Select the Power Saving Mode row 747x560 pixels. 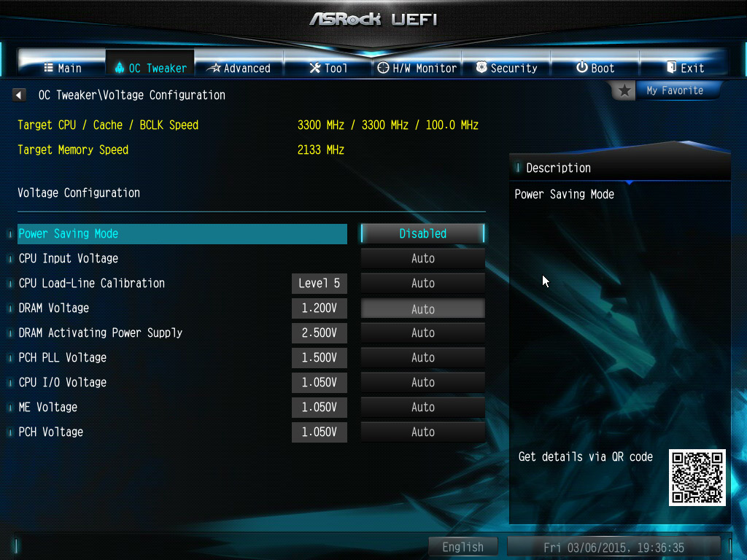click(182, 234)
